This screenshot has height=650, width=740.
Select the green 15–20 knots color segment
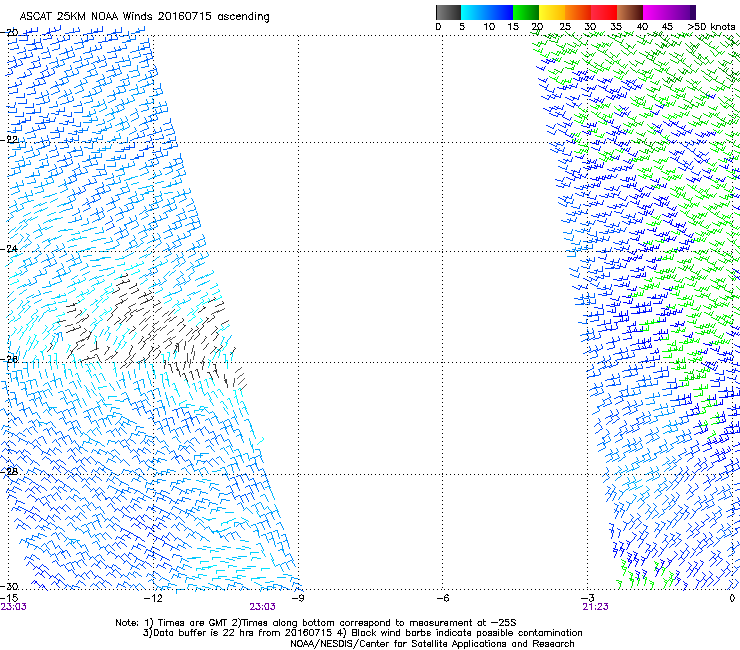pyautogui.click(x=526, y=12)
